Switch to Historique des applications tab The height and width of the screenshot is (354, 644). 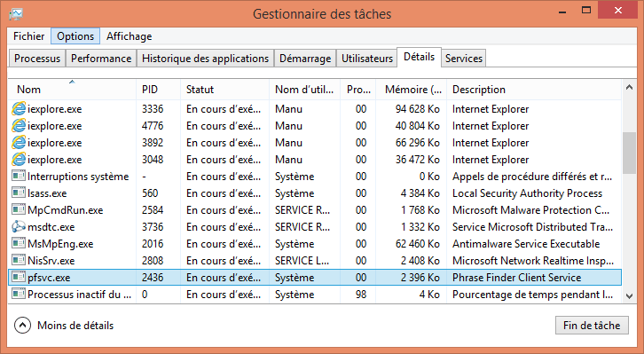point(206,59)
